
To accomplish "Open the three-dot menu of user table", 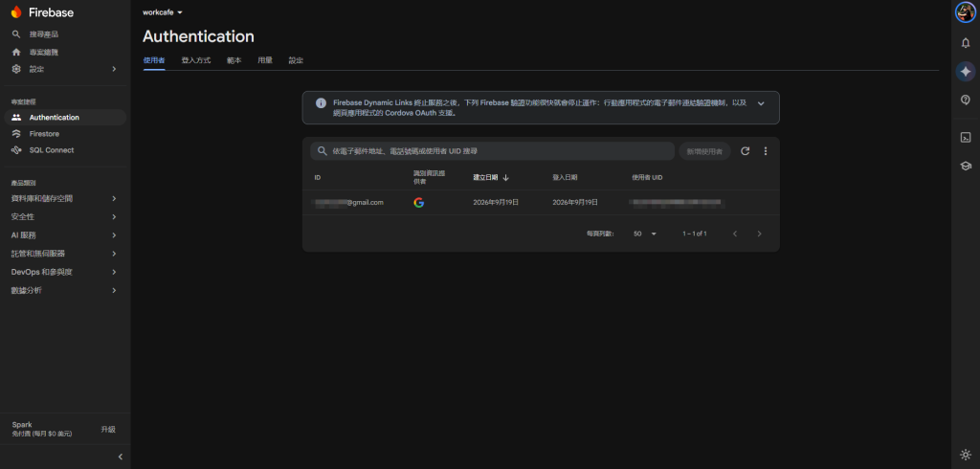I will (x=766, y=150).
